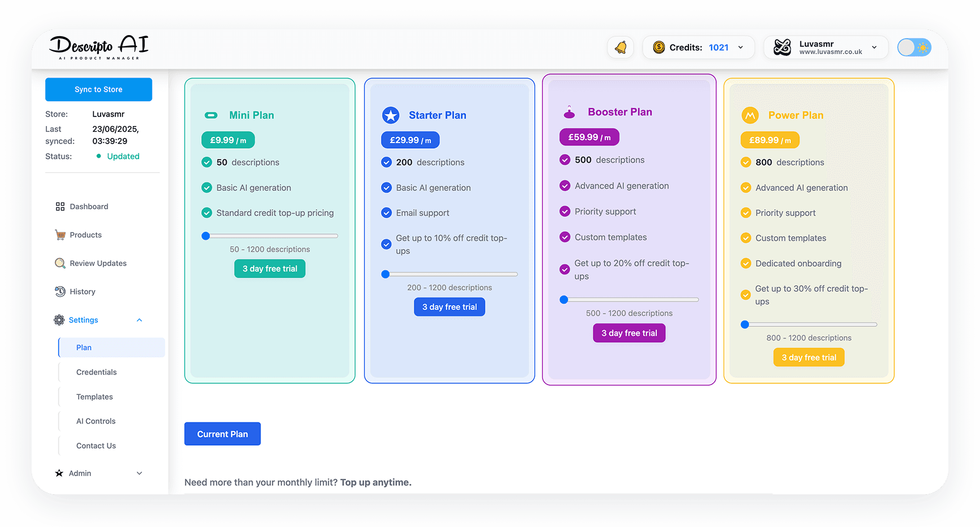980x527 pixels.
Task: Collapse the Settings section chevron
Action: 140,319
